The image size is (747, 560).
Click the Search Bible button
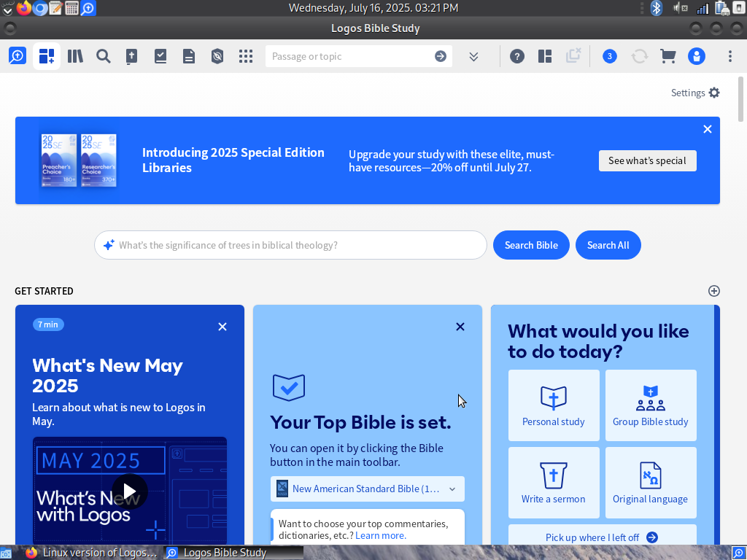pyautogui.click(x=531, y=245)
